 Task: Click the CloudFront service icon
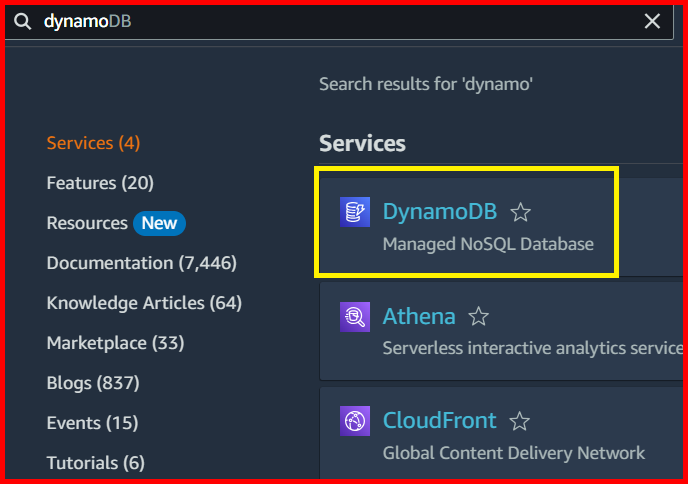pyautogui.click(x=355, y=421)
